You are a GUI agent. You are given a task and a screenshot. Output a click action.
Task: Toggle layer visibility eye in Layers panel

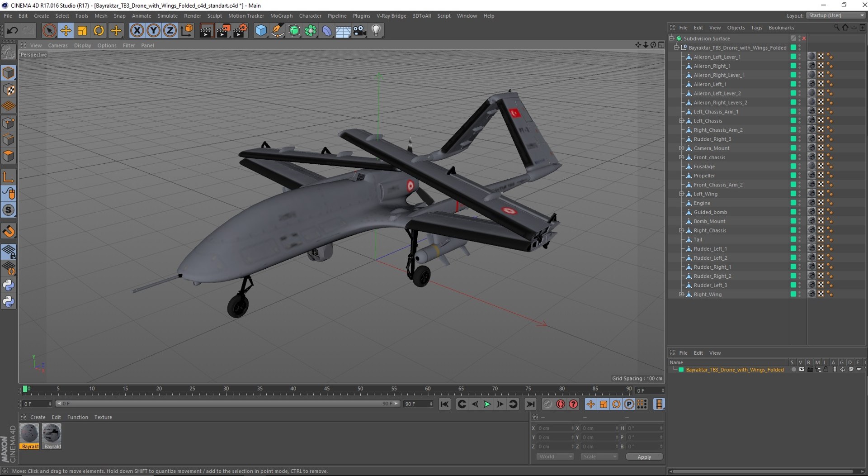(802, 370)
